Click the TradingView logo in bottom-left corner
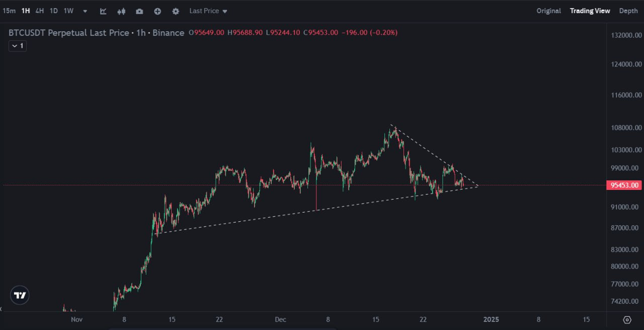This screenshot has width=644, height=330. pyautogui.click(x=19, y=295)
